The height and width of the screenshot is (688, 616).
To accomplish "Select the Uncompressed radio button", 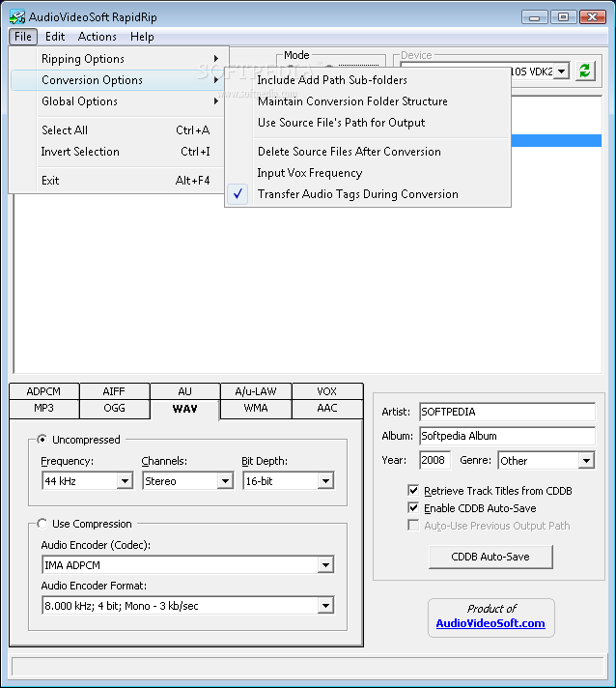I will click(x=42, y=440).
